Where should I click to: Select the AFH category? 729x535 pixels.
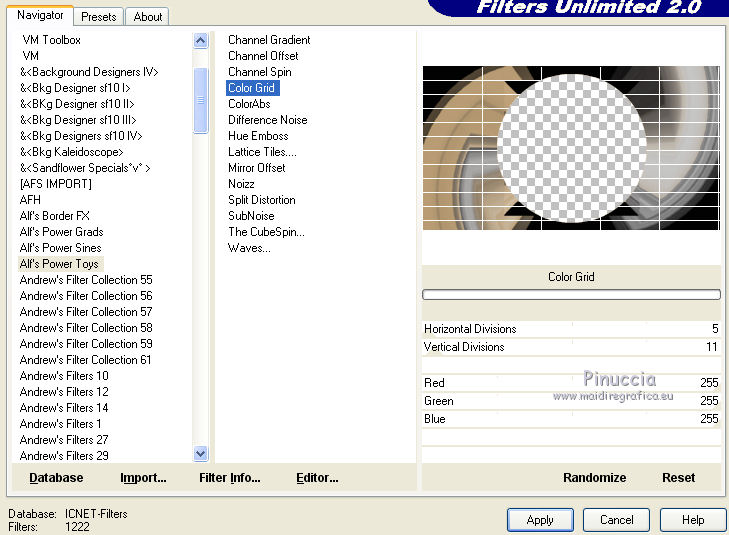[30, 200]
